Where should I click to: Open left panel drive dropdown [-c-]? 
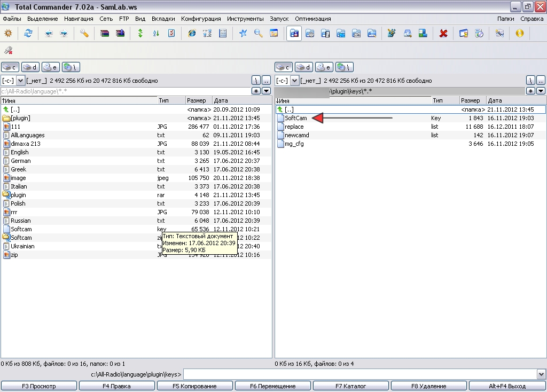[x=20, y=81]
